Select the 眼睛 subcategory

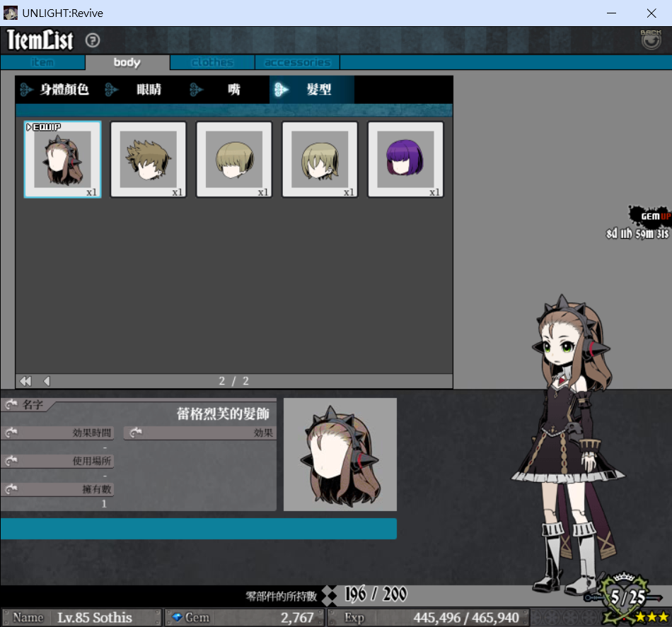coord(142,90)
